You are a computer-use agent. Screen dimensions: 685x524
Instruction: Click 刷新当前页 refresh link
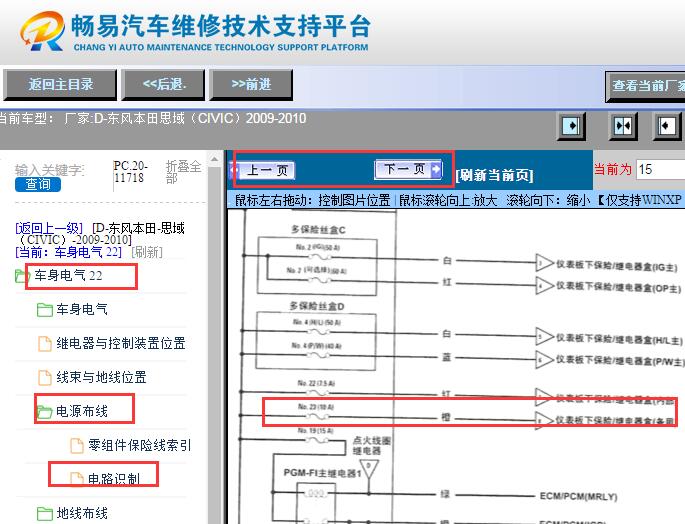[494, 175]
